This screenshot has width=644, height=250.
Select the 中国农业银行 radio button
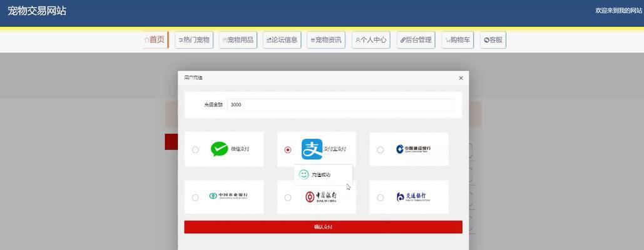[195, 197]
